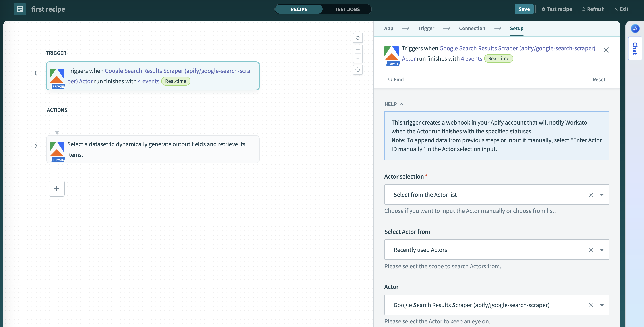
Task: Click the Reset link next to Find
Action: tap(599, 79)
